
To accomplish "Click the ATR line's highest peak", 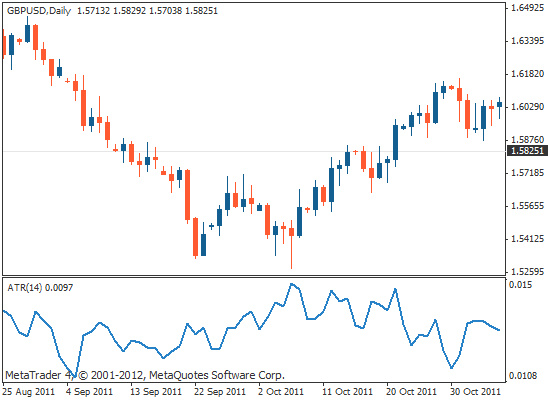I will 291,284.
